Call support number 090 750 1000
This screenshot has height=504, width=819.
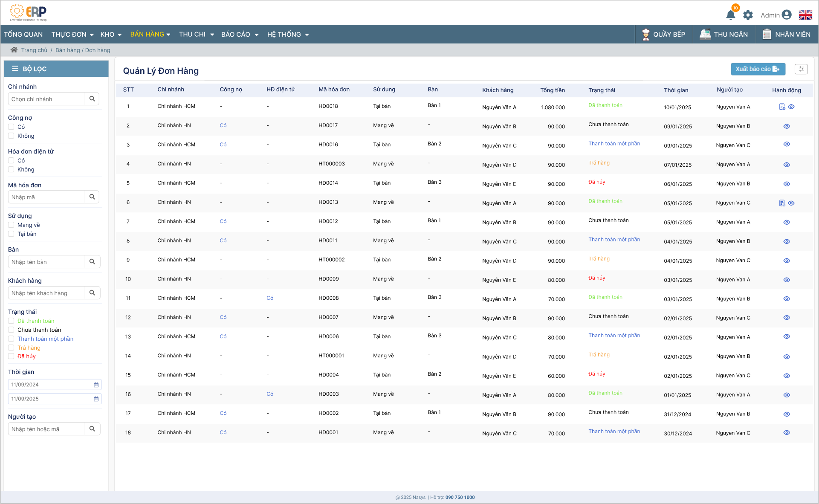(460, 497)
